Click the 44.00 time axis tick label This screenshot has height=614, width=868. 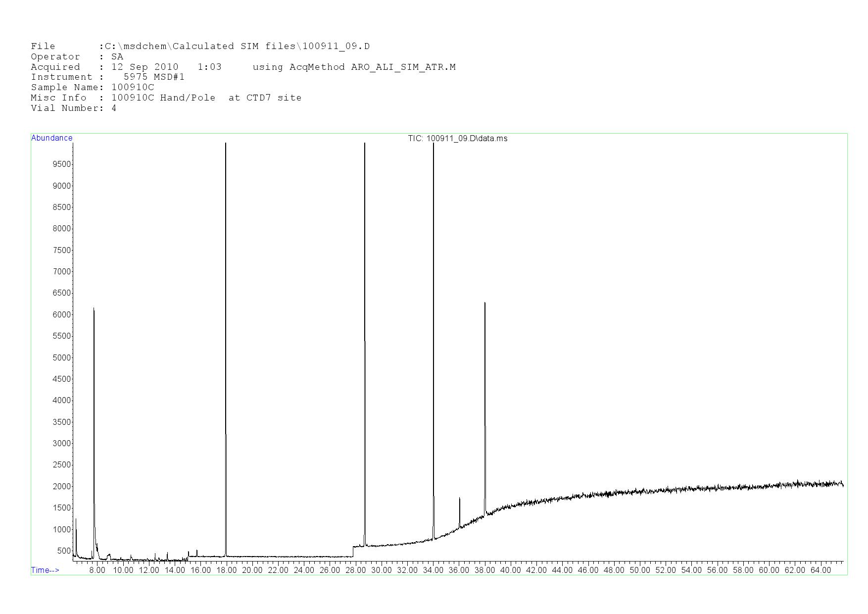pyautogui.click(x=562, y=570)
